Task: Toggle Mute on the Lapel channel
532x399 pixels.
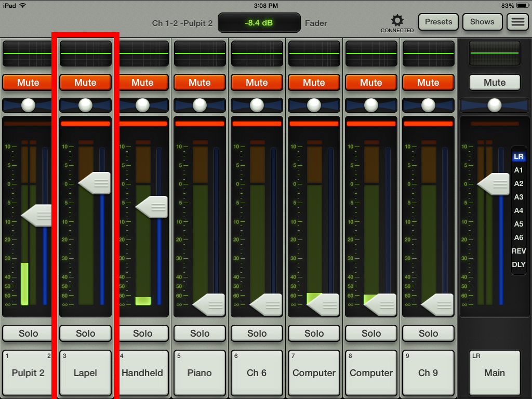Action: [86, 83]
